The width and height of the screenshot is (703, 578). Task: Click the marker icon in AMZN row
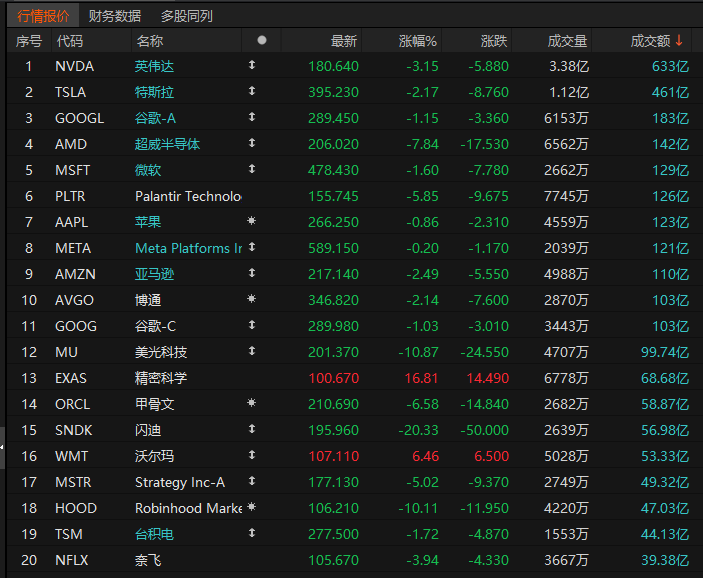[x=252, y=273]
